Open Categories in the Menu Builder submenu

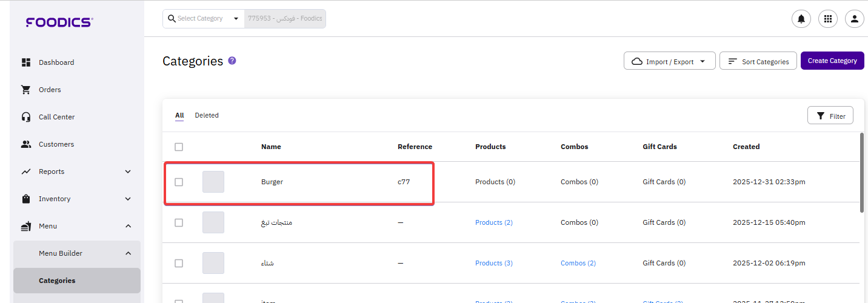57,281
